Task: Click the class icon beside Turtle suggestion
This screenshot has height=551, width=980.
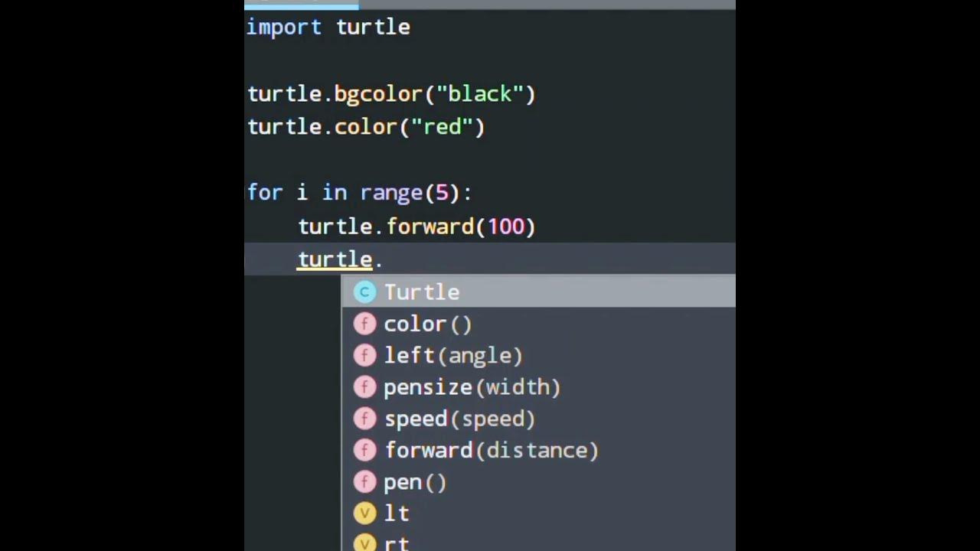Action: tap(364, 292)
